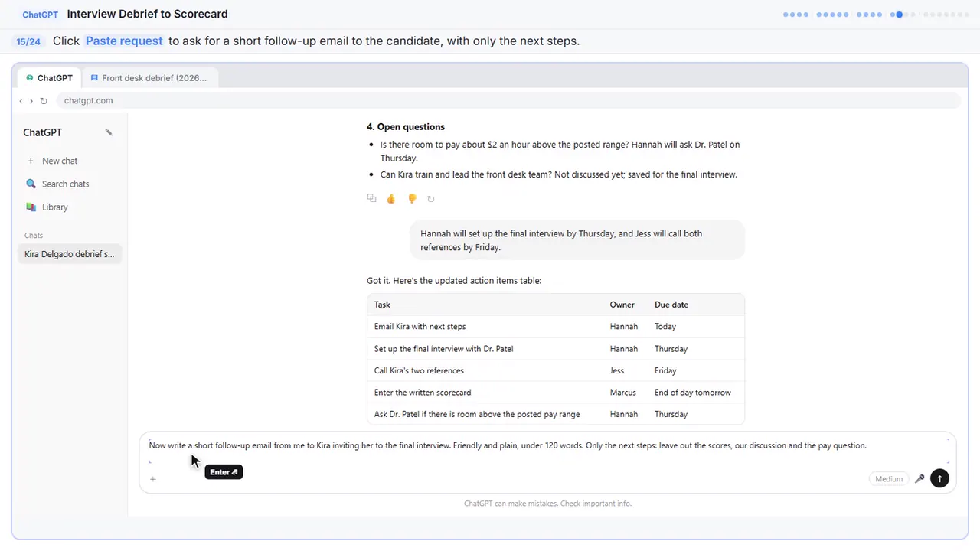
Task: Click the plus icon next to New chat
Action: point(31,161)
